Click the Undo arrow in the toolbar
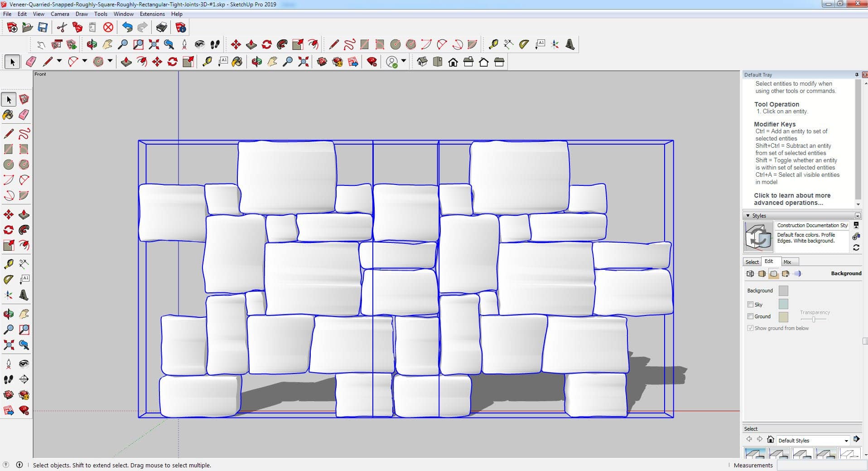The width and height of the screenshot is (868, 471). [127, 28]
